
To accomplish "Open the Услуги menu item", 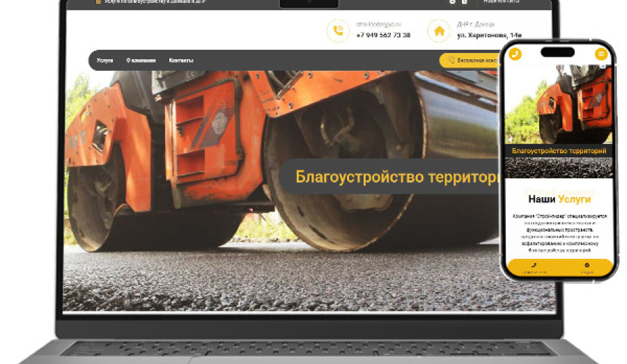I will pos(105,61).
